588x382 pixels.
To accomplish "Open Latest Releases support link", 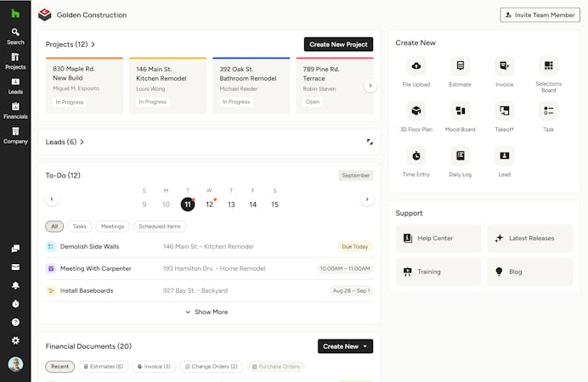I will coord(530,239).
